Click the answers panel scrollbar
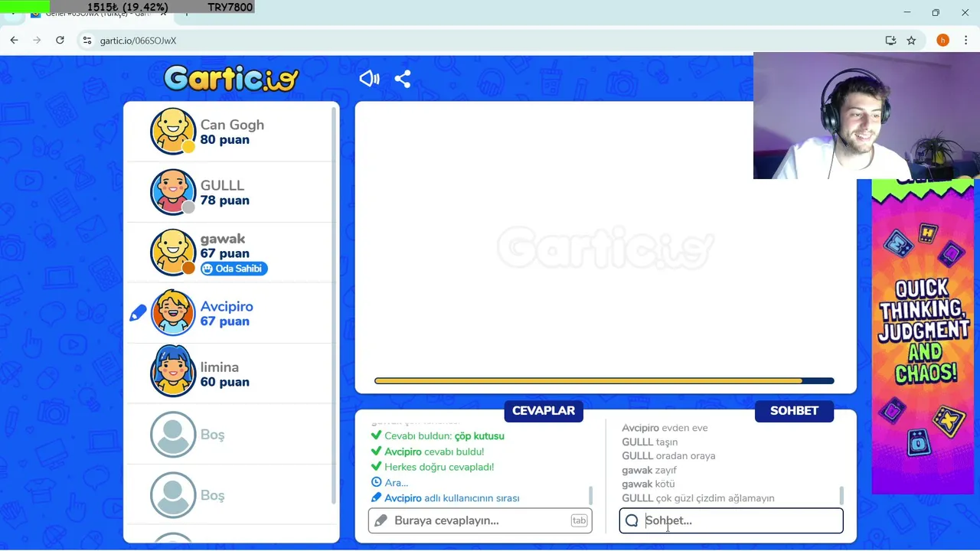The width and height of the screenshot is (980, 551). click(x=590, y=495)
